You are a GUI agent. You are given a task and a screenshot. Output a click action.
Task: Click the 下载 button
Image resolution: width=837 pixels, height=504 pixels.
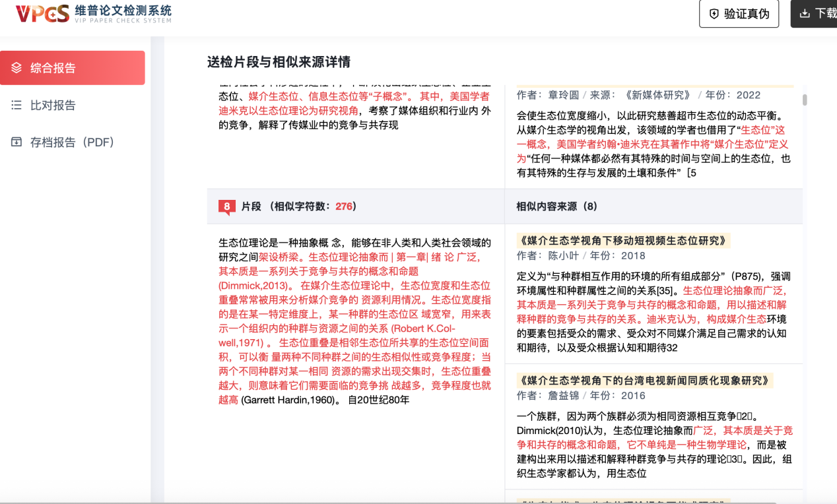[x=815, y=14]
